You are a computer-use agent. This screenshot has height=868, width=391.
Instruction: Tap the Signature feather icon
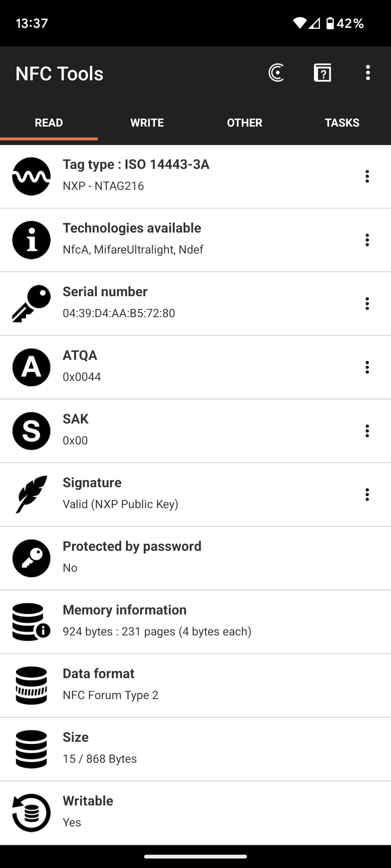pos(31,495)
